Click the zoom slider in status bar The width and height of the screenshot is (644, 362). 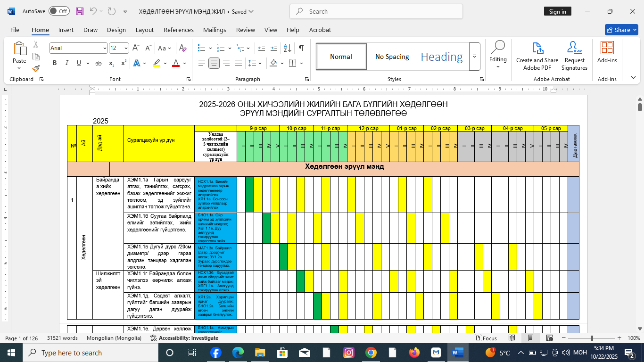pos(592,338)
